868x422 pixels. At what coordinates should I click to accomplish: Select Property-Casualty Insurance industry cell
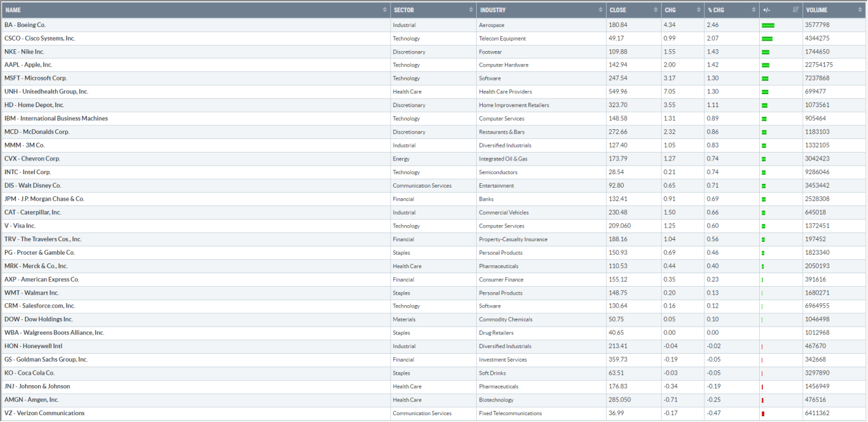pyautogui.click(x=513, y=239)
